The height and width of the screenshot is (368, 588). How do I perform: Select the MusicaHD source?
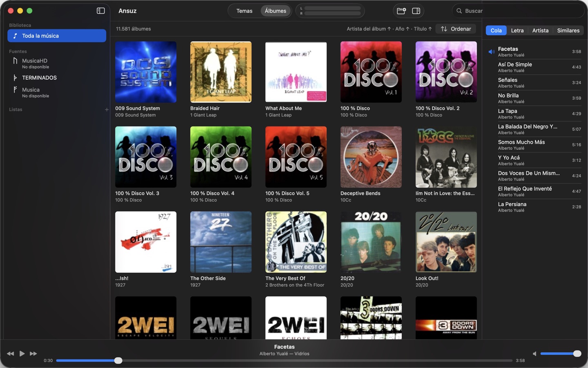57,63
